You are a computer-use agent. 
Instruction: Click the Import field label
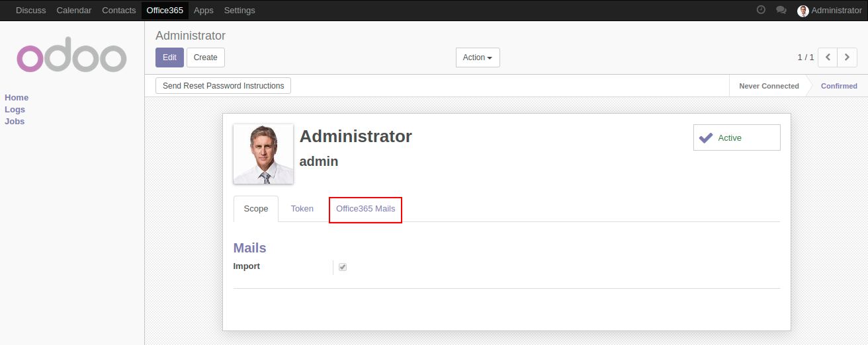[x=247, y=266]
